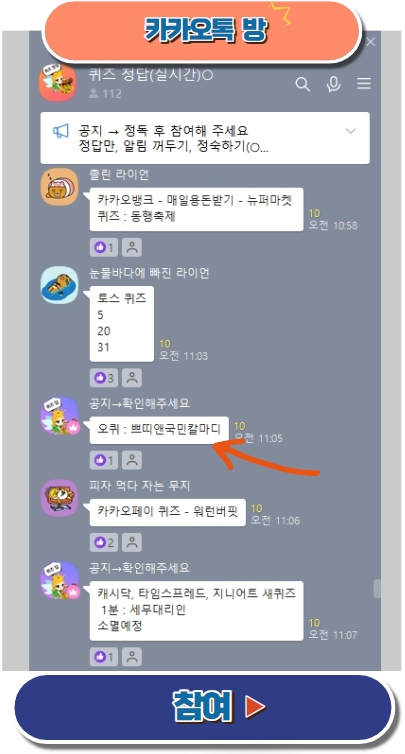Click the voice talk microphone icon
The image size is (405, 754).
point(333,84)
